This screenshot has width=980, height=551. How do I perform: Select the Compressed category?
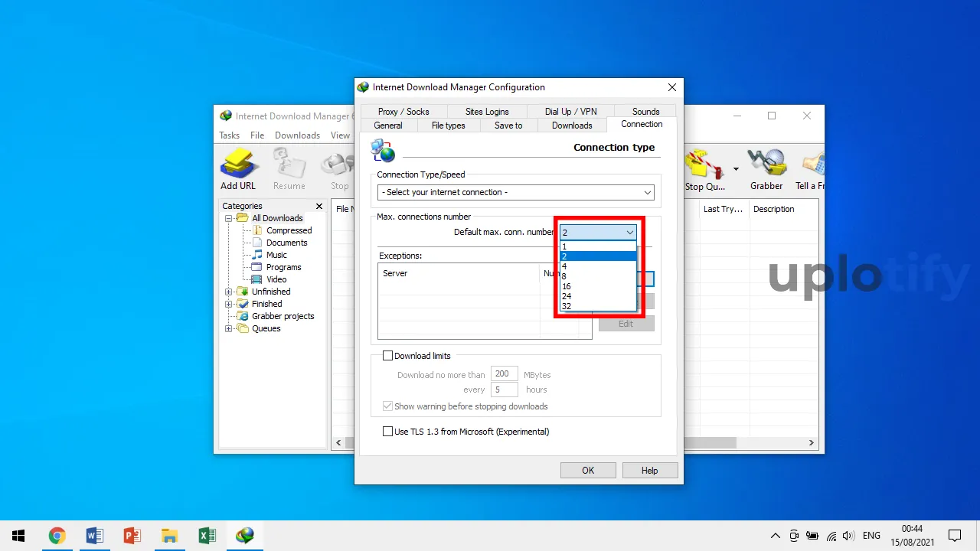[x=289, y=230]
